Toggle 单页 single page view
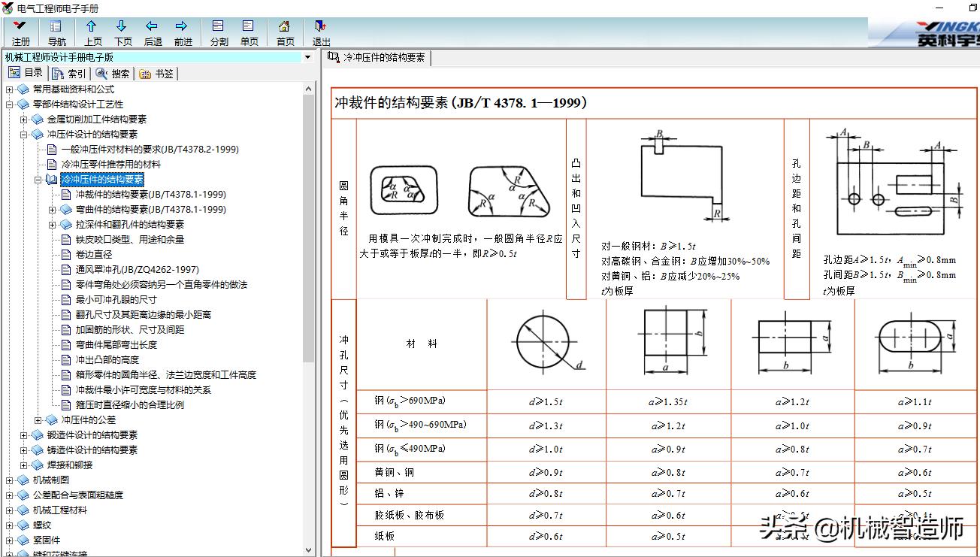This screenshot has height=557, width=980. 250,28
